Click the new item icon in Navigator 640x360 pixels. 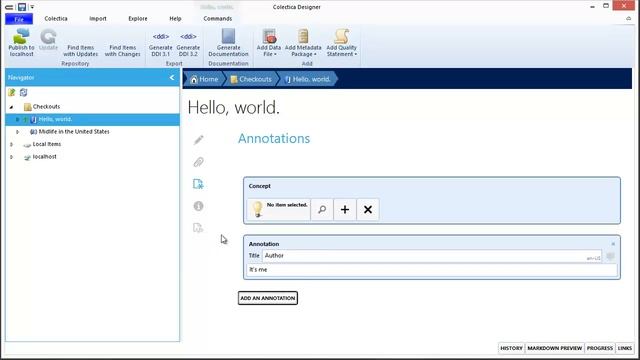11,93
